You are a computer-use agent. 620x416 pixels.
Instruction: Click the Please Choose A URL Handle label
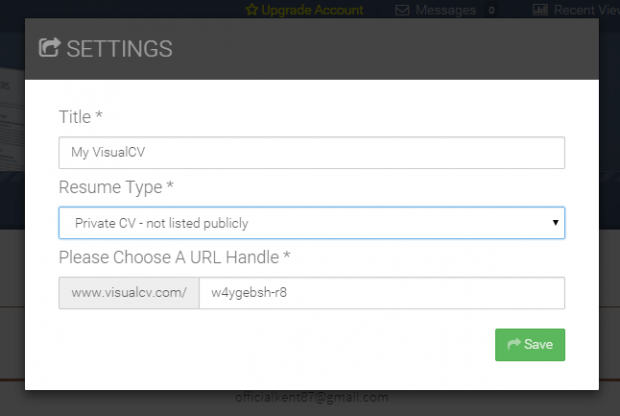(174, 257)
